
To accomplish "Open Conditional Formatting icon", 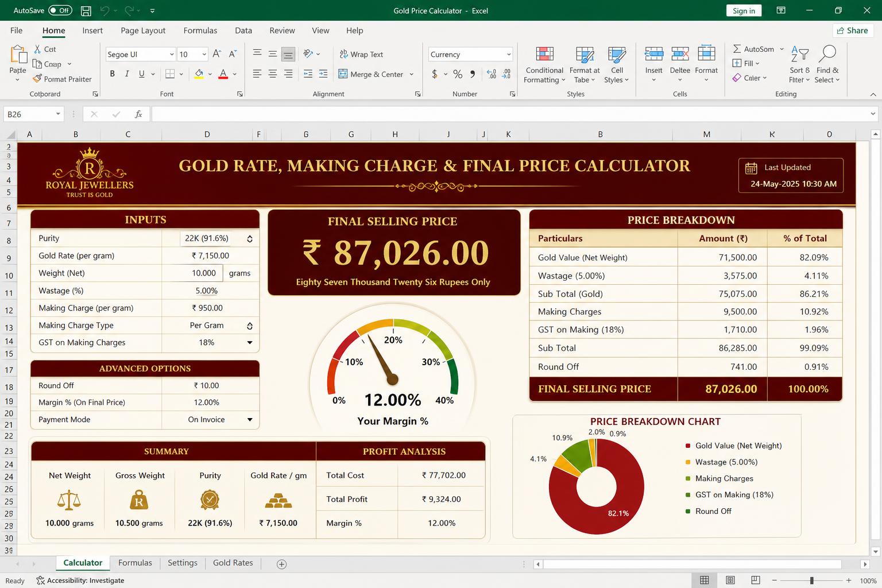I will point(544,55).
